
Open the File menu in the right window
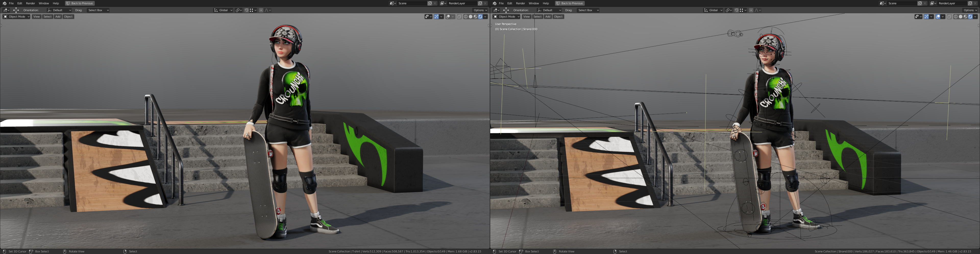pos(501,3)
